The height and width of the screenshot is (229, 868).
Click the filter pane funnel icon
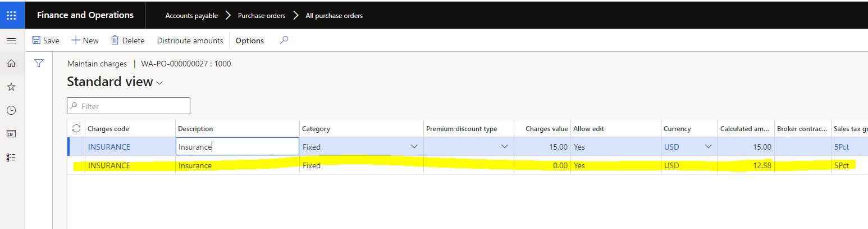tap(39, 64)
